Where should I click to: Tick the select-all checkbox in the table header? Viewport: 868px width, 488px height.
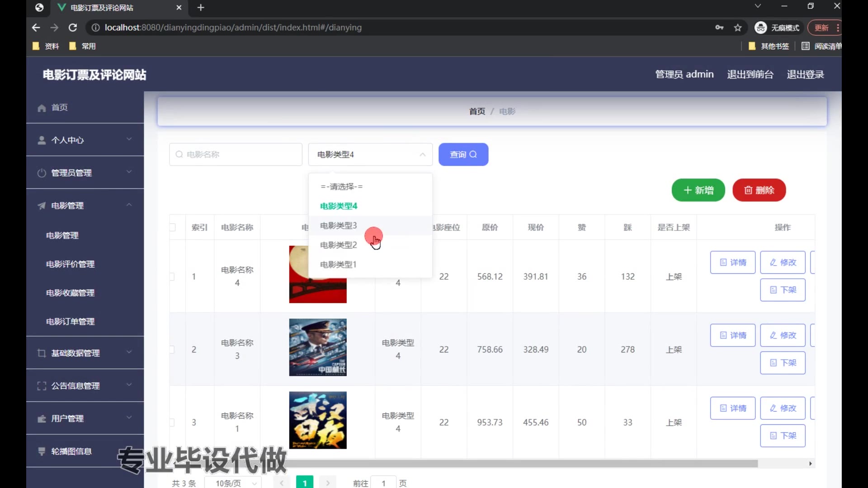click(173, 227)
